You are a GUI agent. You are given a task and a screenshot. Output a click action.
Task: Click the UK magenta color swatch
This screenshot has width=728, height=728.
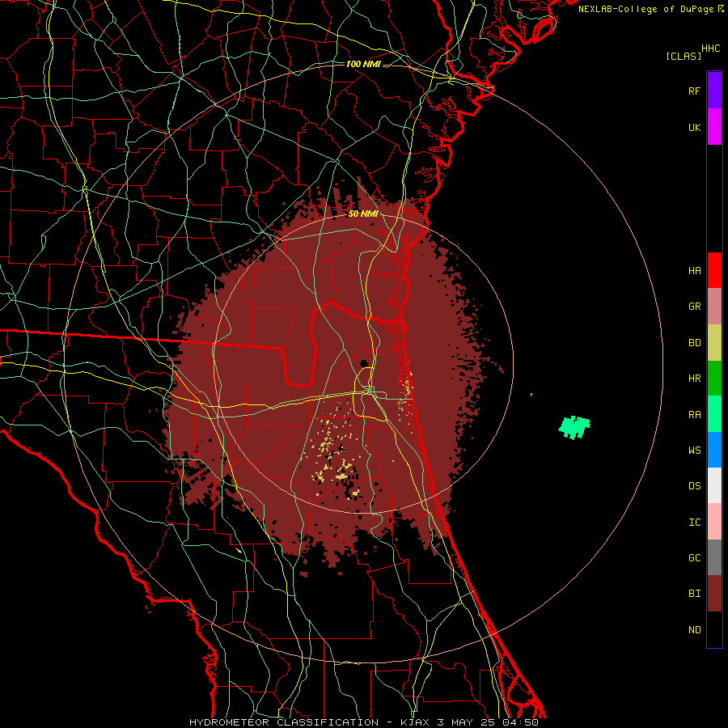pos(714,127)
